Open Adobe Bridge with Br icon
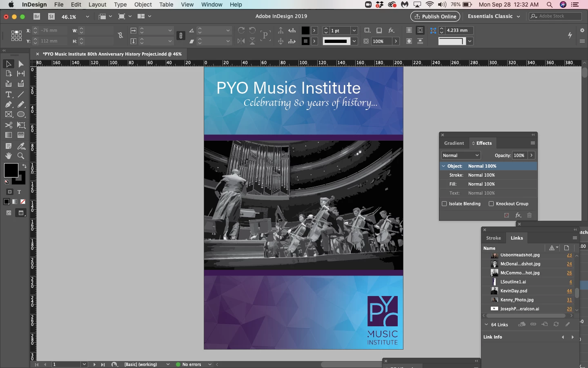Viewport: 588px width, 368px height. pos(37,16)
